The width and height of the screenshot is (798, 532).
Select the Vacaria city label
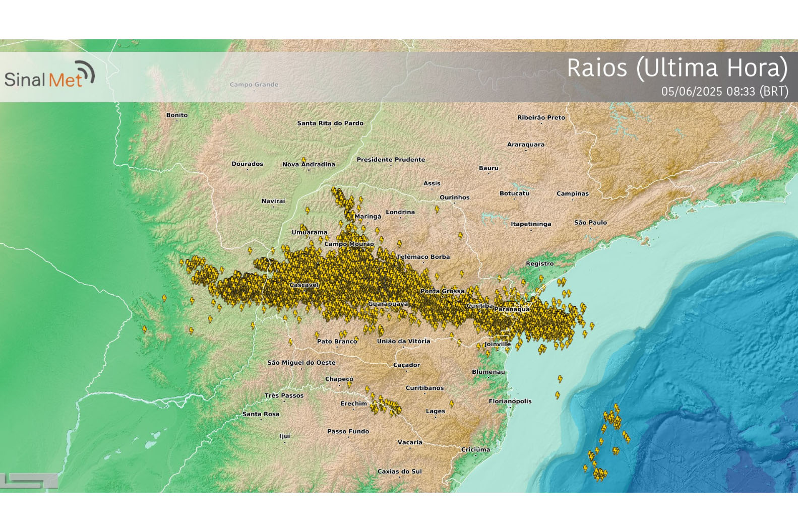[410, 443]
